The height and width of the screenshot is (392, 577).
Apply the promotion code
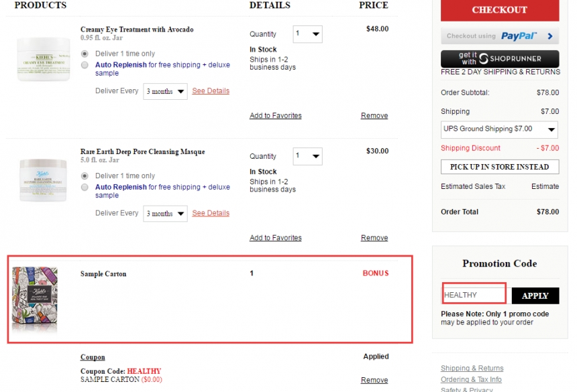tap(535, 296)
